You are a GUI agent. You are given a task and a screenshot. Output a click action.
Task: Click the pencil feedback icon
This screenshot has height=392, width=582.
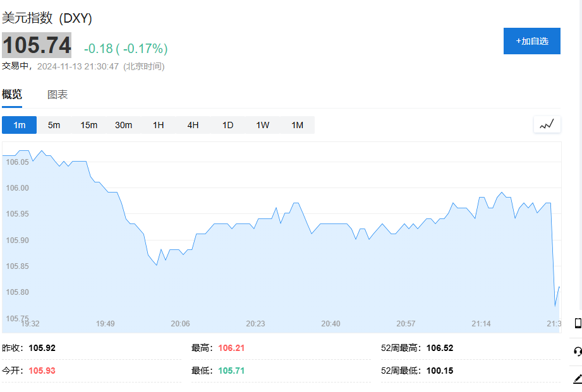tap(577, 379)
